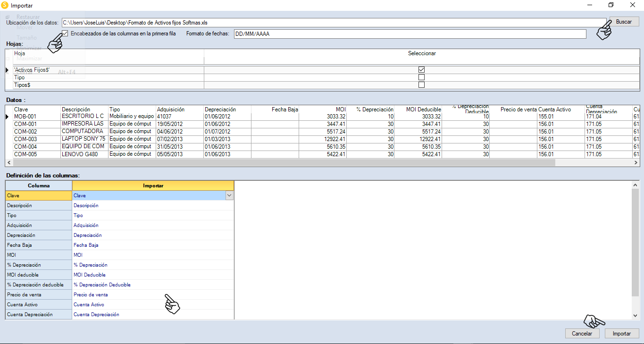Restore down the Importar window
The width and height of the screenshot is (644, 344).
(x=611, y=5)
